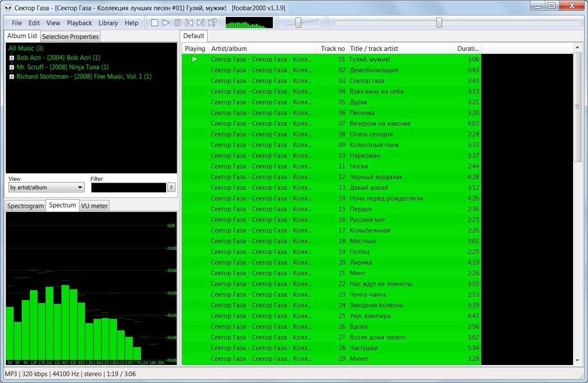This screenshot has height=383, width=588.
Task: Select track 03 'Сектор газа'
Action: coord(331,81)
